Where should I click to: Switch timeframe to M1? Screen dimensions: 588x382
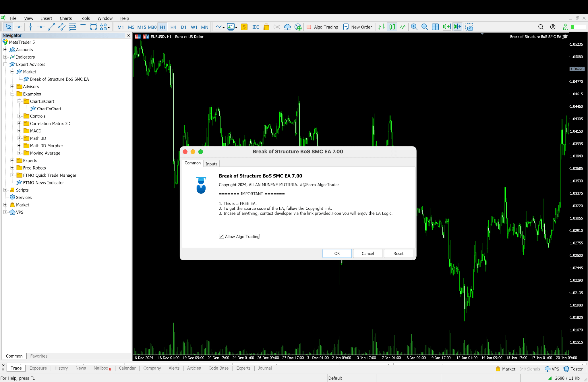pos(121,27)
